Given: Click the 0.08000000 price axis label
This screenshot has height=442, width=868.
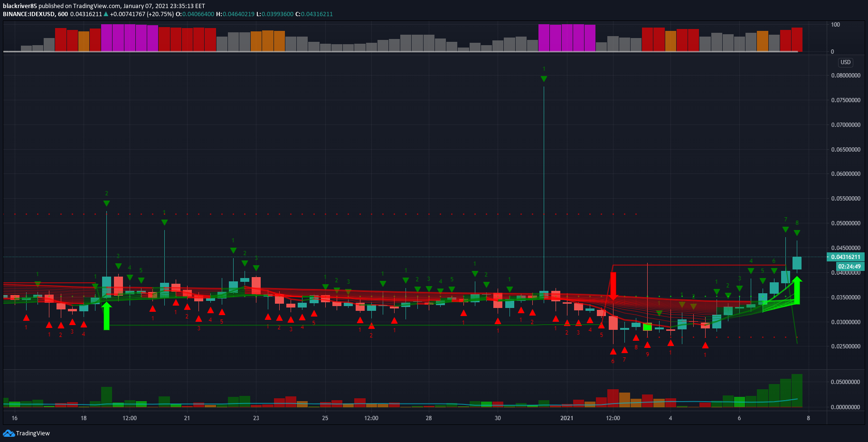Looking at the screenshot, I should pos(846,76).
